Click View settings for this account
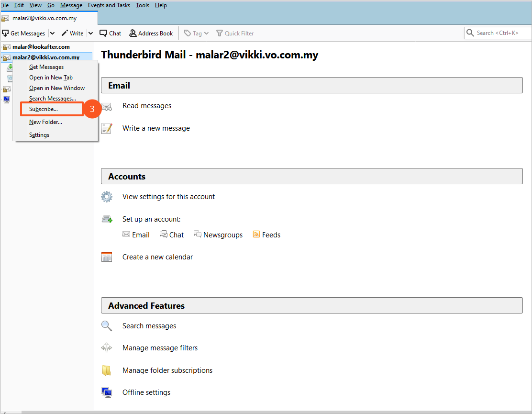 (x=168, y=197)
